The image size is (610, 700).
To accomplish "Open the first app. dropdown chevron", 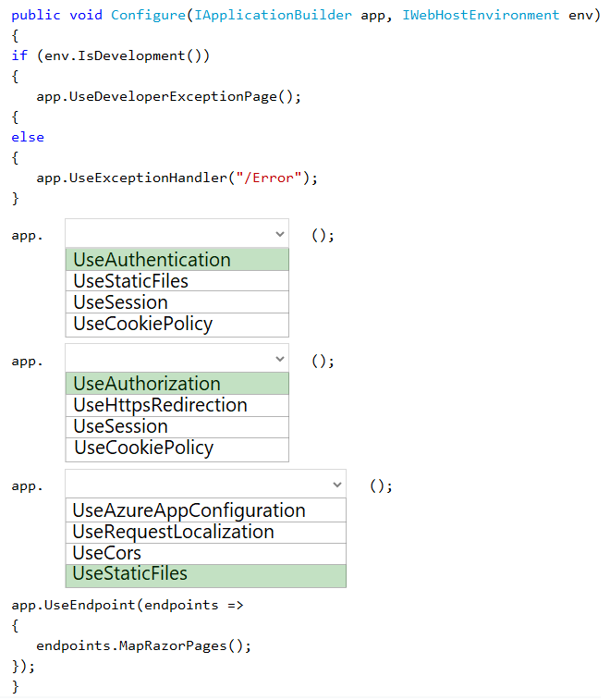I will [x=280, y=234].
